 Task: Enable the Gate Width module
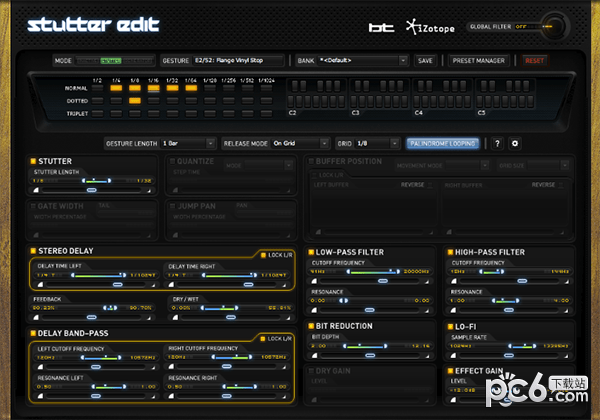(33, 206)
